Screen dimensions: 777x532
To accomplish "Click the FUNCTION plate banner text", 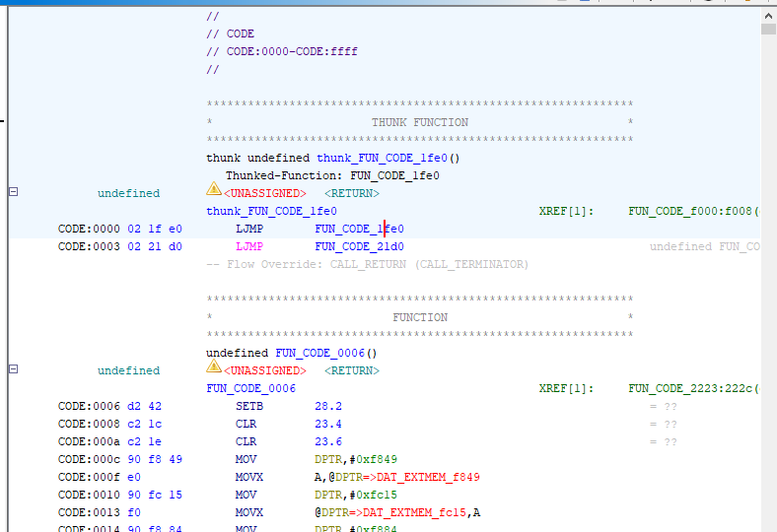I will pyautogui.click(x=420, y=317).
